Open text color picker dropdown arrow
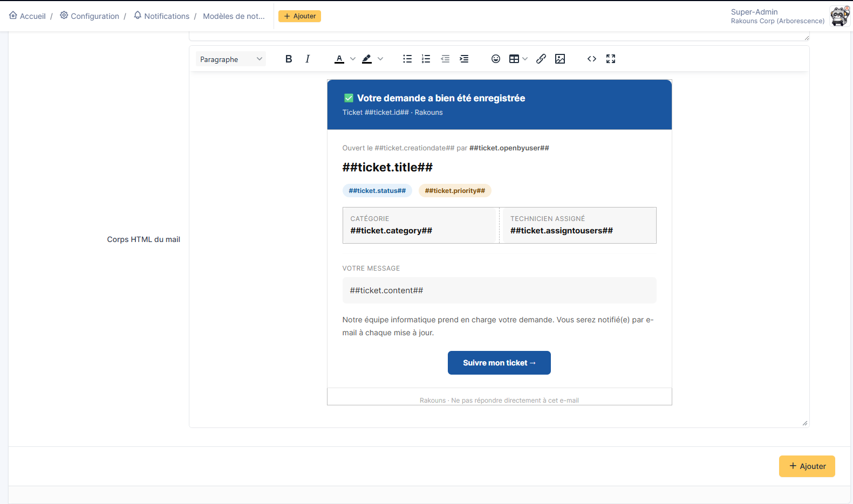853x504 pixels. tap(353, 59)
